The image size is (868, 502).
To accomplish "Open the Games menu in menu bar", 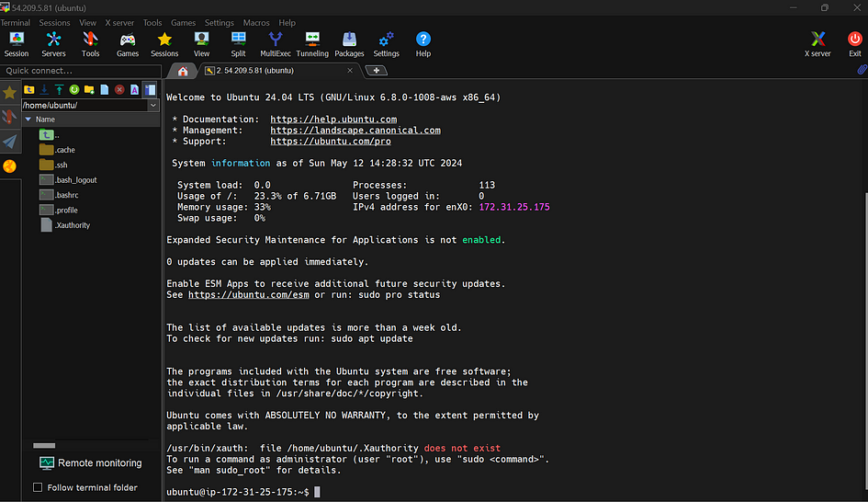I will (183, 23).
